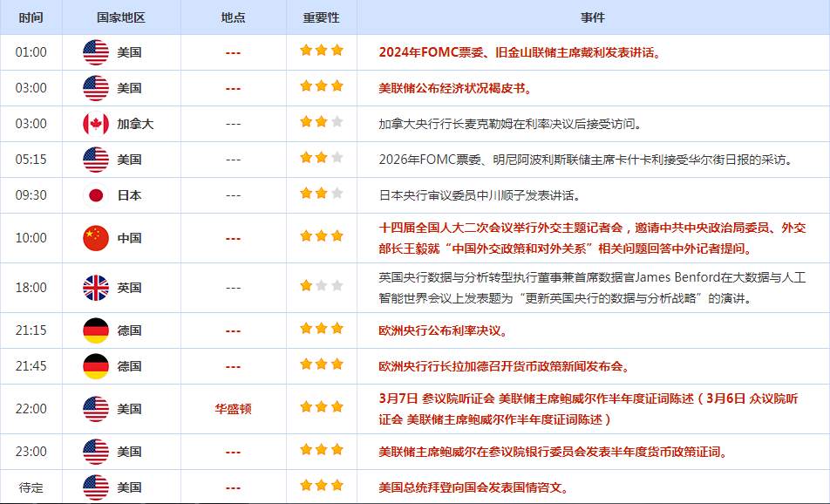Click the star rating in the 21:45 row
The height and width of the screenshot is (504, 830).
click(x=322, y=364)
